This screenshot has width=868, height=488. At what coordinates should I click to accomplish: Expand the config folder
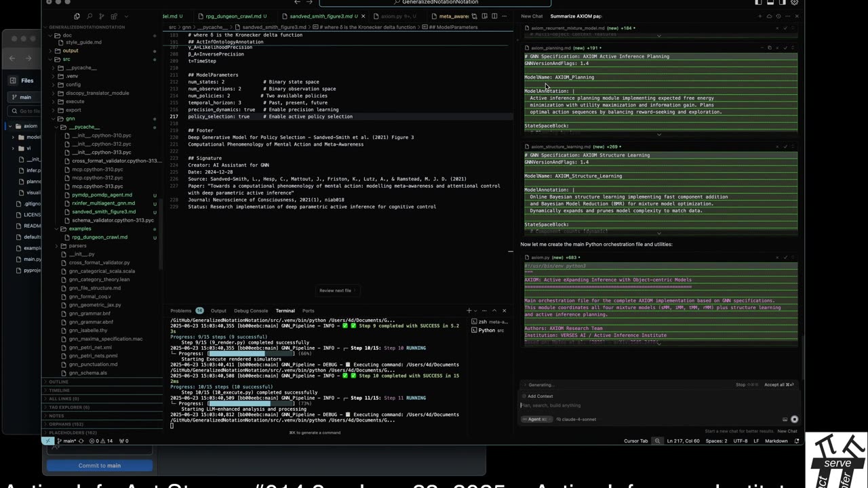[73, 84]
